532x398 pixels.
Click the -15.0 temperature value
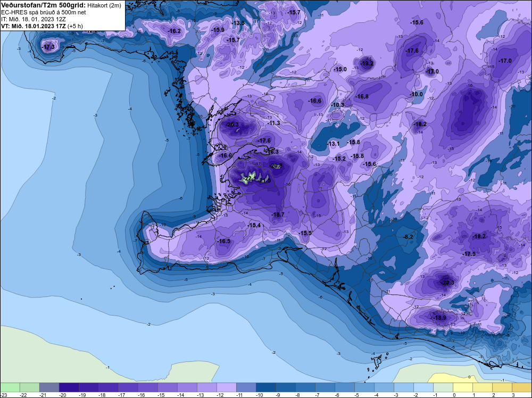[340, 69]
